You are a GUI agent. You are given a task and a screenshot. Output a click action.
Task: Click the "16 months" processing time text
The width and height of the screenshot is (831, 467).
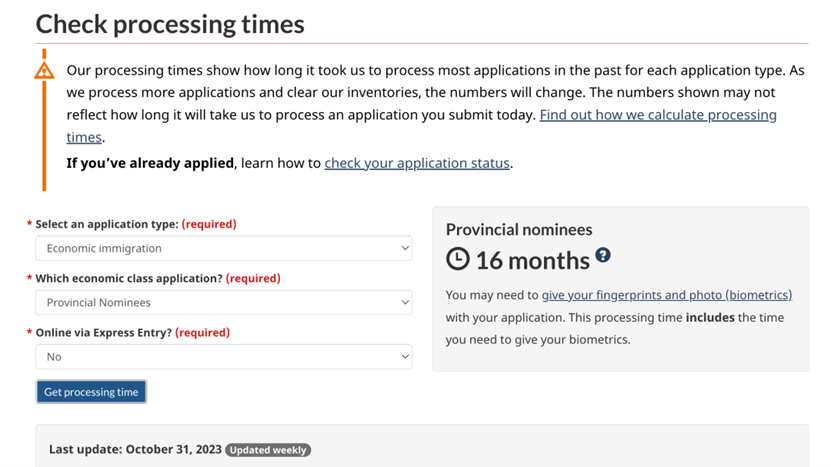point(533,260)
